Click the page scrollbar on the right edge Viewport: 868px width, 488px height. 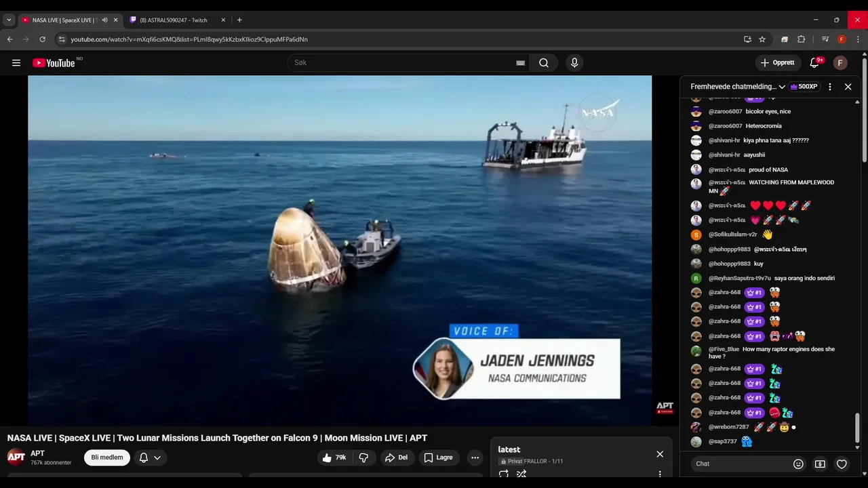click(x=865, y=108)
